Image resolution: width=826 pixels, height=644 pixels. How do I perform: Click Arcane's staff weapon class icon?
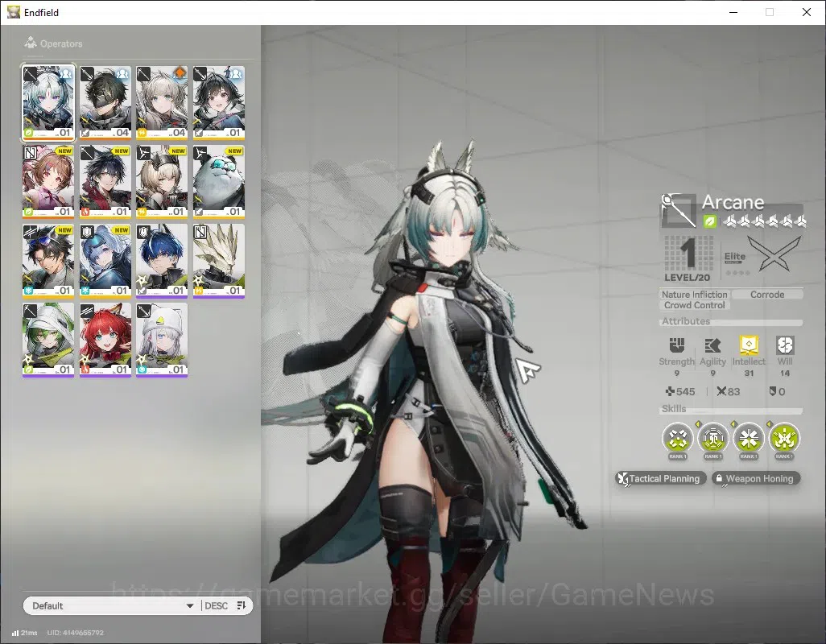click(679, 211)
